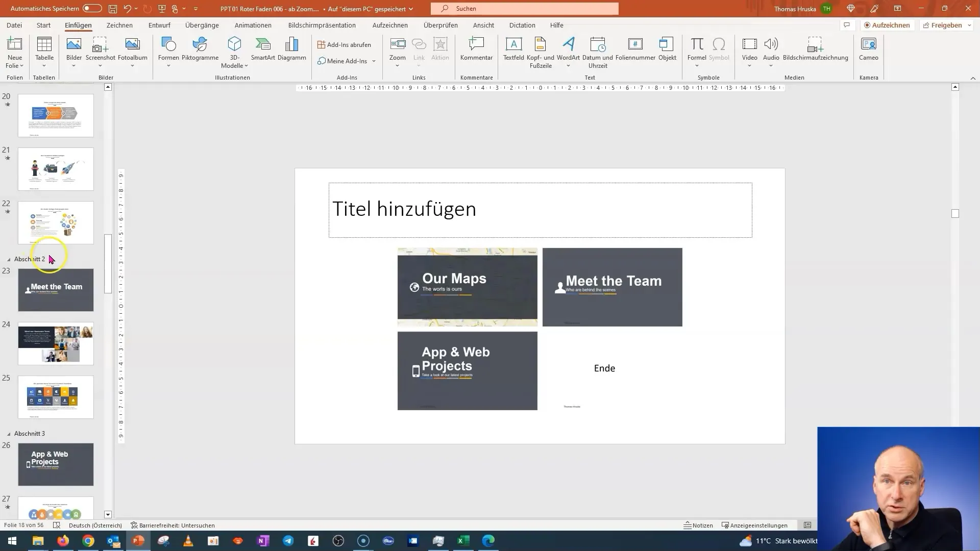Image resolution: width=980 pixels, height=551 pixels.
Task: Click the Freigeben share button
Action: pos(942,25)
